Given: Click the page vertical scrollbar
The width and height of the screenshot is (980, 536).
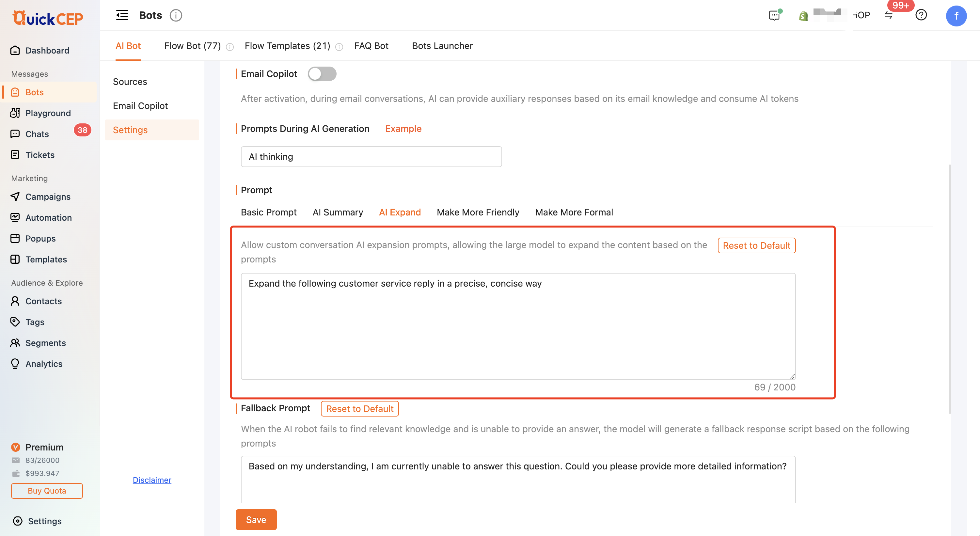Looking at the screenshot, I should click(950, 289).
